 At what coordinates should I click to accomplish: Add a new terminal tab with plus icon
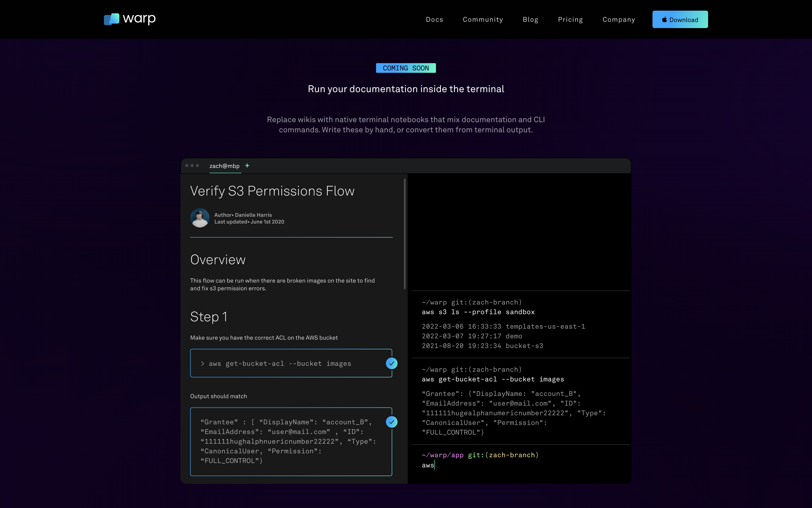point(247,165)
